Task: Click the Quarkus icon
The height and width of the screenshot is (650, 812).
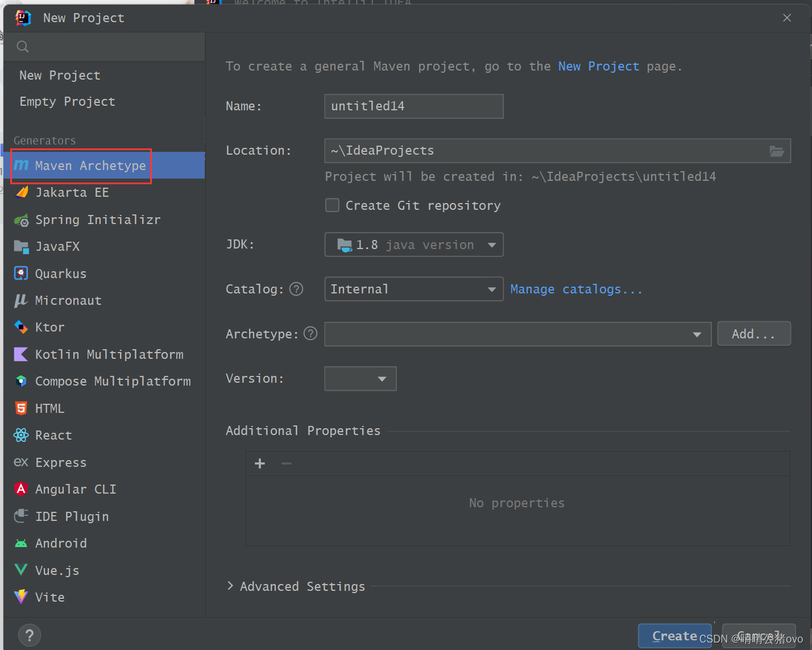Action: (x=21, y=274)
